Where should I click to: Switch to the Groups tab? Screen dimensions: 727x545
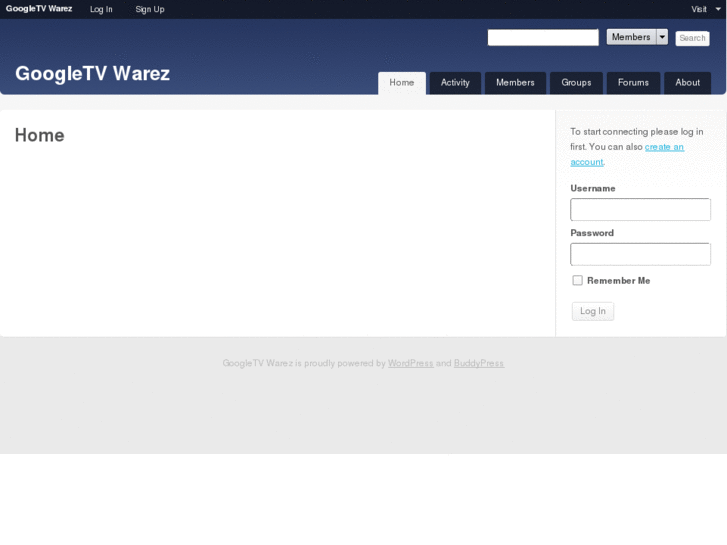[576, 83]
